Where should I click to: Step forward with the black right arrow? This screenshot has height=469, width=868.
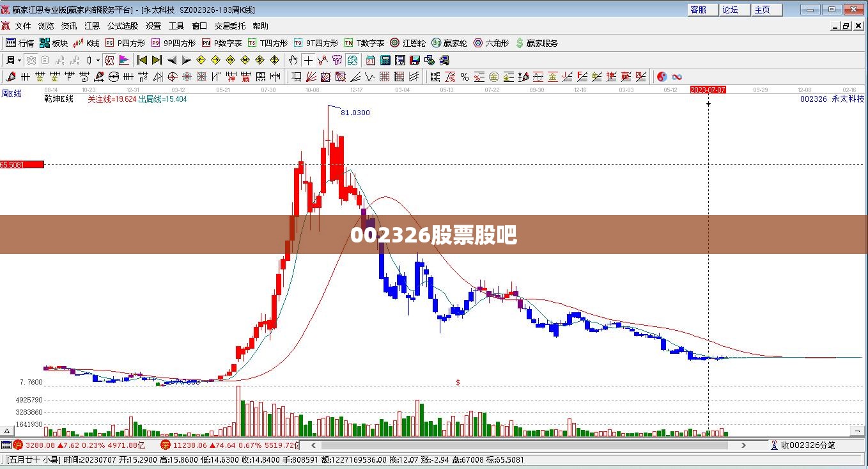coord(186,60)
